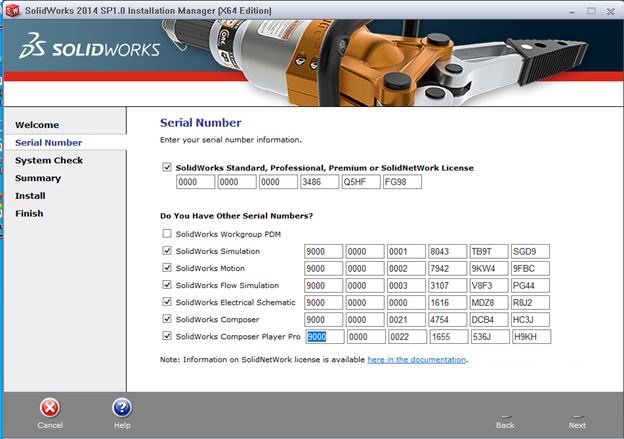The image size is (624, 439).
Task: Click the Flow Simulation field containing PG44
Action: [530, 286]
